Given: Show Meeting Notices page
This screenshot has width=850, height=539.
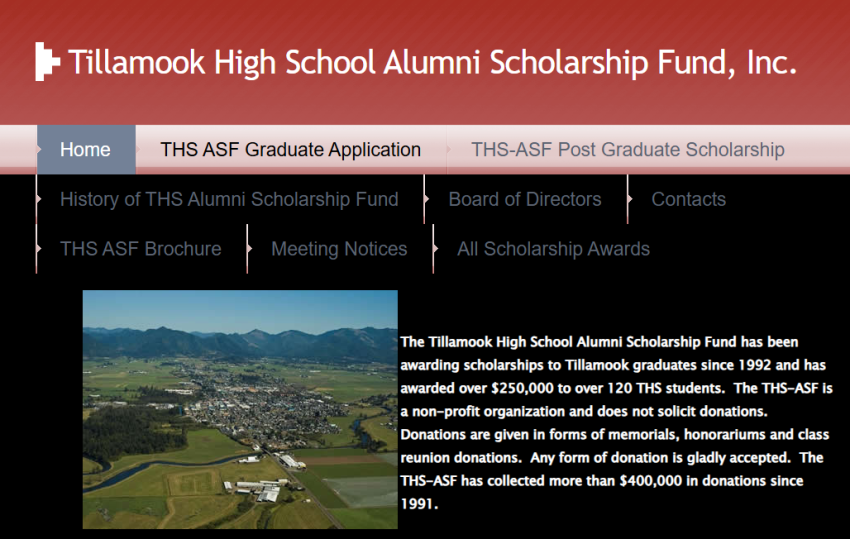Looking at the screenshot, I should click(339, 249).
